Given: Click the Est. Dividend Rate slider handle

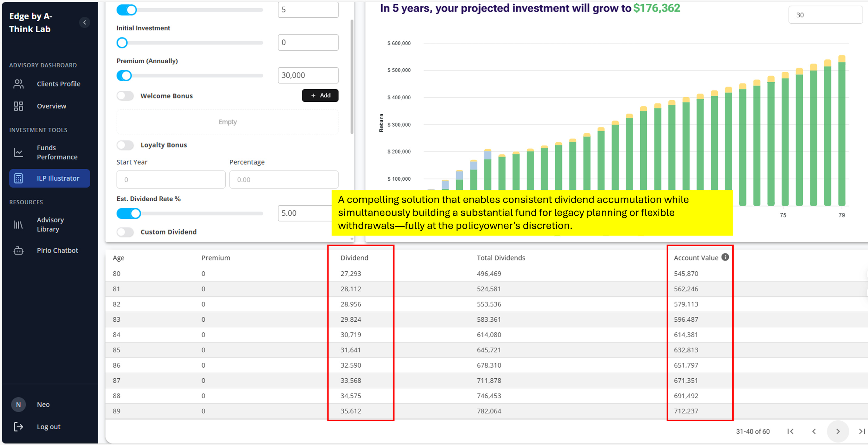Looking at the screenshot, I should pyautogui.click(x=136, y=213).
